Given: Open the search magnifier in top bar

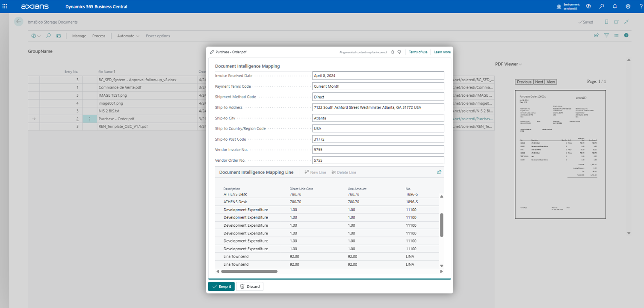Looking at the screenshot, I should pyautogui.click(x=602, y=6).
